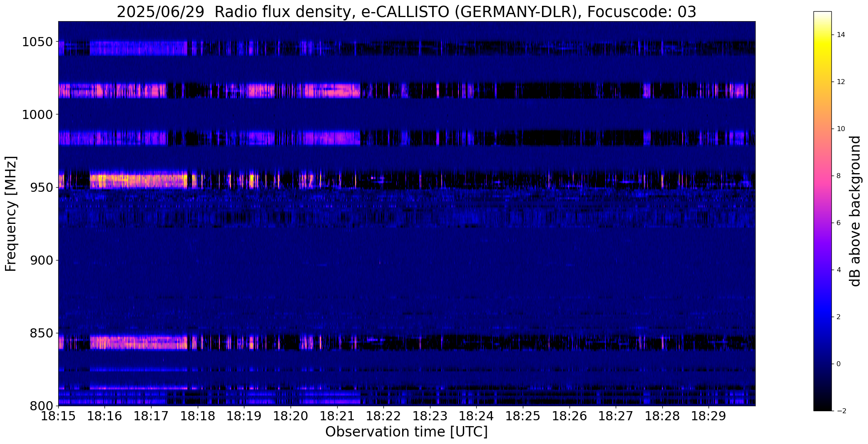Viewport: 868px width, 444px height.
Task: Click the 'Observation time [UTC]' x-axis label
Action: pyautogui.click(x=406, y=432)
